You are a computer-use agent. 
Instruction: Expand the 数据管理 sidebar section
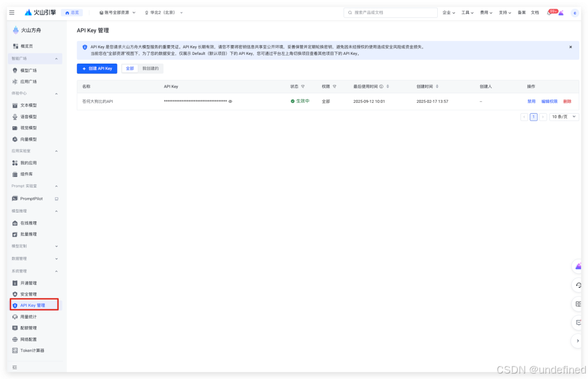click(57, 259)
